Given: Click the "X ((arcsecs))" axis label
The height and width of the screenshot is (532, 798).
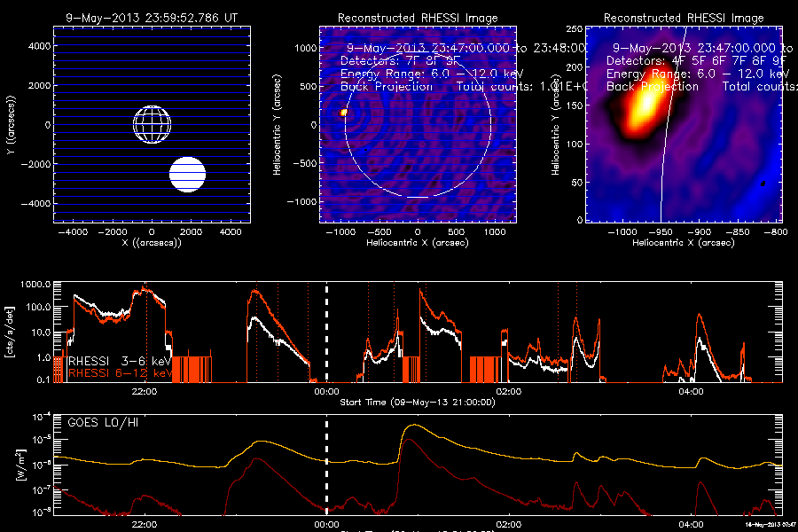Looking at the screenshot, I should pyautogui.click(x=152, y=243).
